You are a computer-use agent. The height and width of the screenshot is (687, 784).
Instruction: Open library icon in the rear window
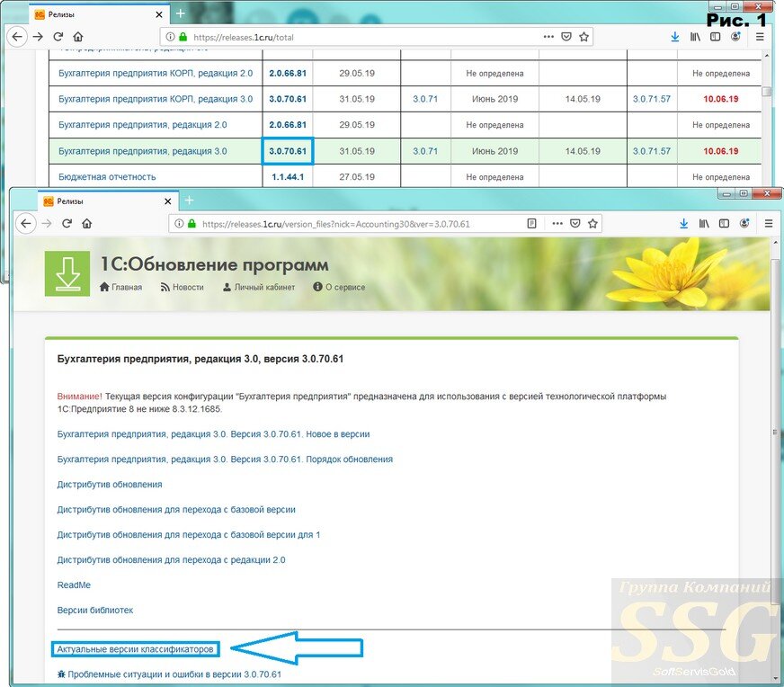[695, 37]
